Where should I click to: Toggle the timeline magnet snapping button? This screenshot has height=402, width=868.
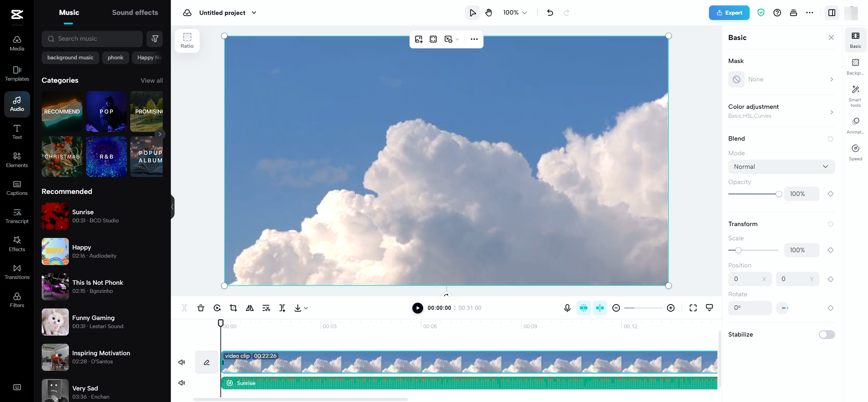(584, 308)
